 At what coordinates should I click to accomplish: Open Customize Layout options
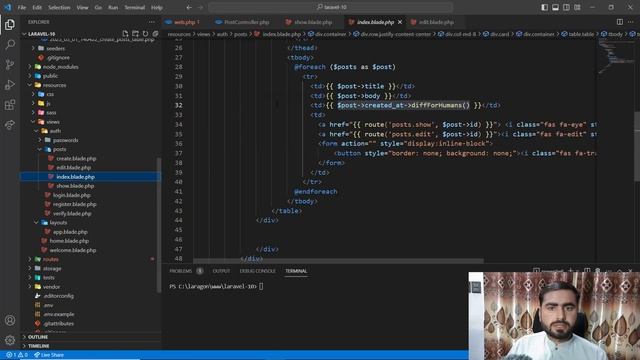[578, 7]
